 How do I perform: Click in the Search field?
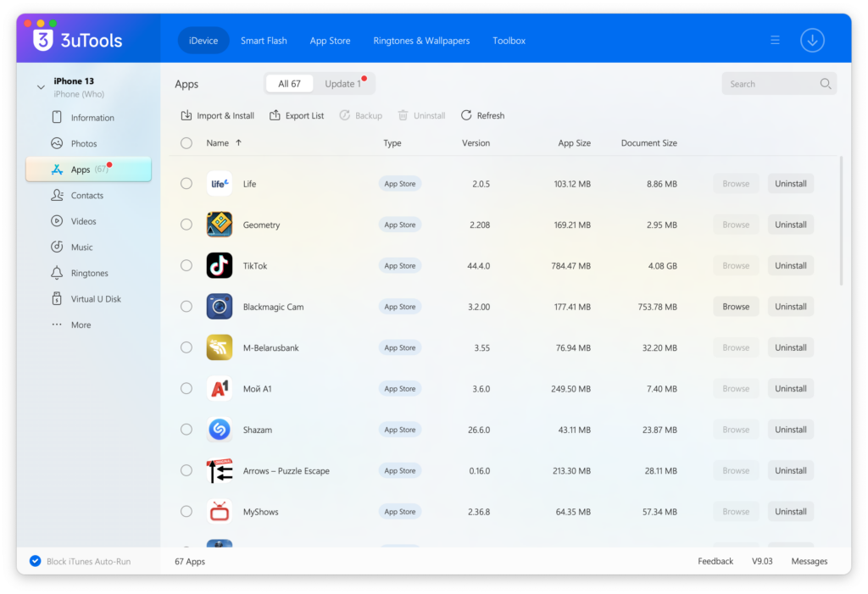779,84
